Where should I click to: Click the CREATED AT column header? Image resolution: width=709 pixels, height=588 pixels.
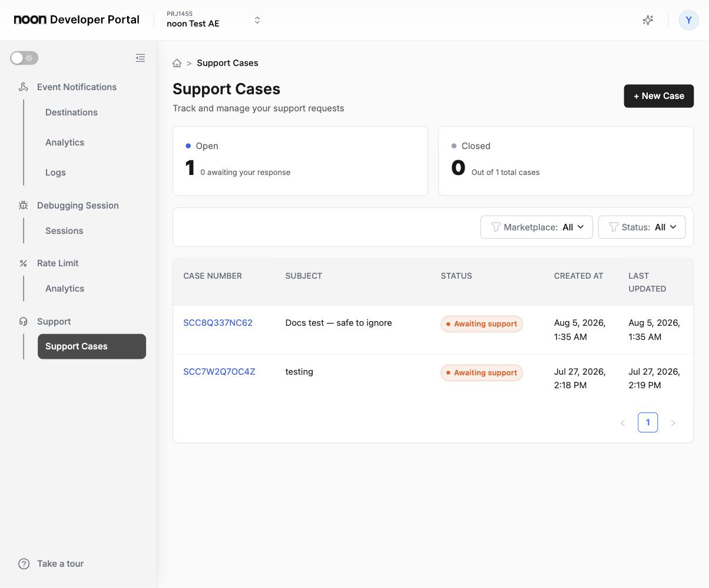coord(578,276)
